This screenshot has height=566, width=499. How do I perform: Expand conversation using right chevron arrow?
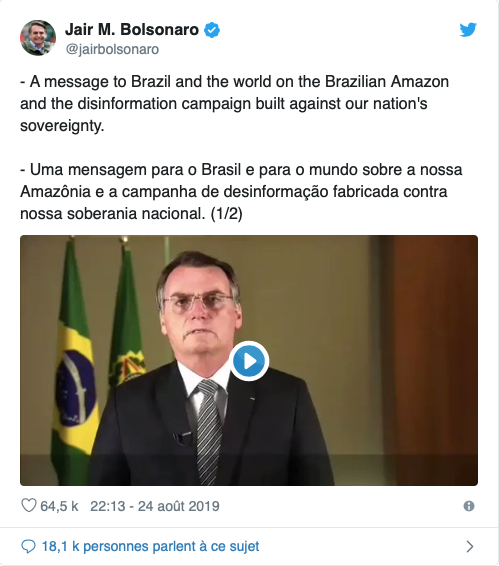[x=470, y=547]
